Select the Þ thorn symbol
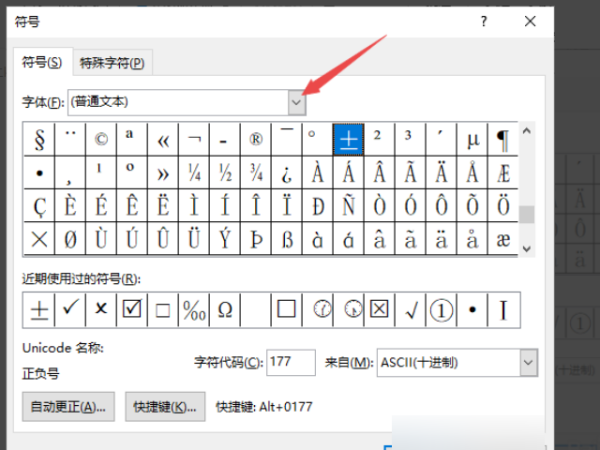 pos(256,239)
